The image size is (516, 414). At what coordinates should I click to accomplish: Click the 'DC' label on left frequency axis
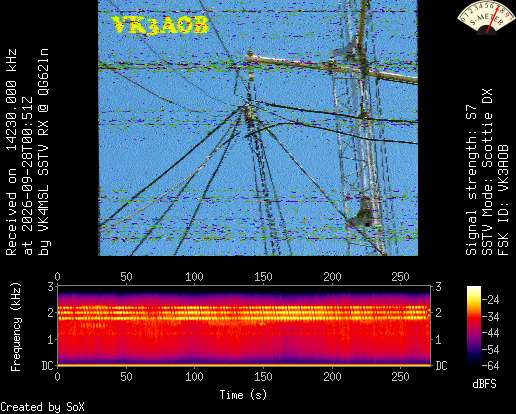47,366
